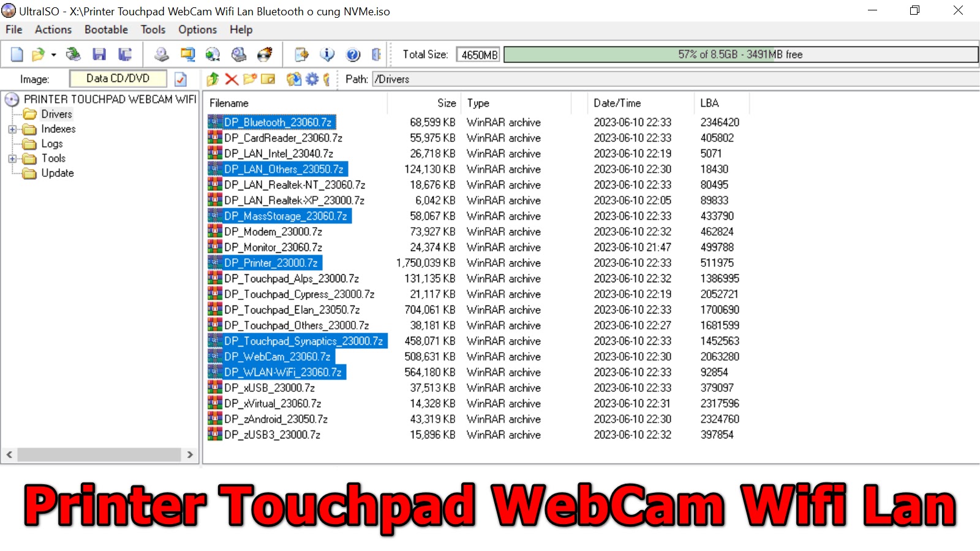Click the image properties checkmark icon

[x=181, y=79]
